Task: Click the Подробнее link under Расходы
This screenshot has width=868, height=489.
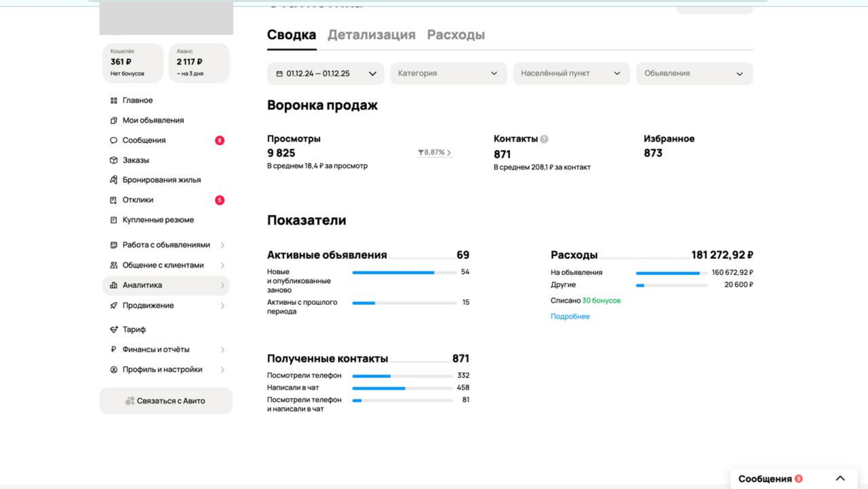Action: (570, 317)
